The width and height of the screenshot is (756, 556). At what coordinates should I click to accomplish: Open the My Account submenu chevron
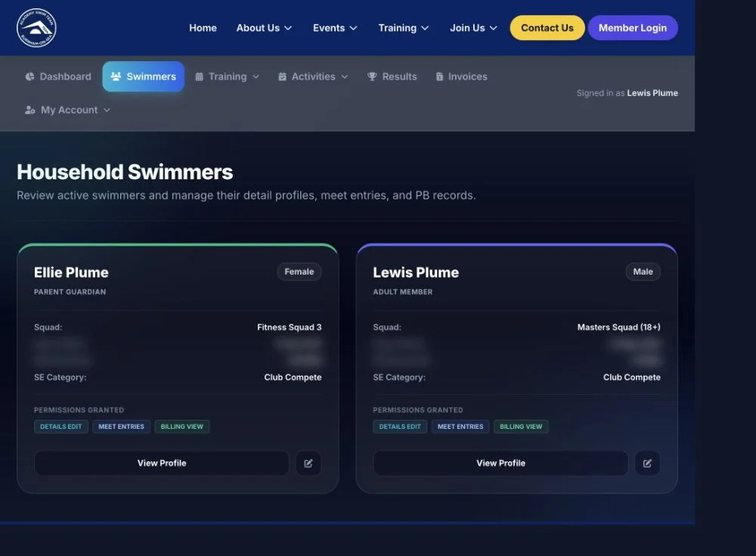pyautogui.click(x=107, y=110)
